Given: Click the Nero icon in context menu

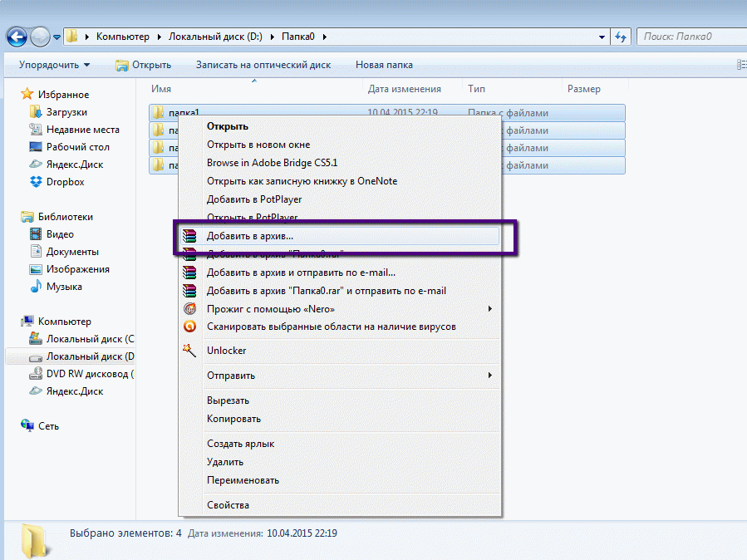Looking at the screenshot, I should point(189,308).
